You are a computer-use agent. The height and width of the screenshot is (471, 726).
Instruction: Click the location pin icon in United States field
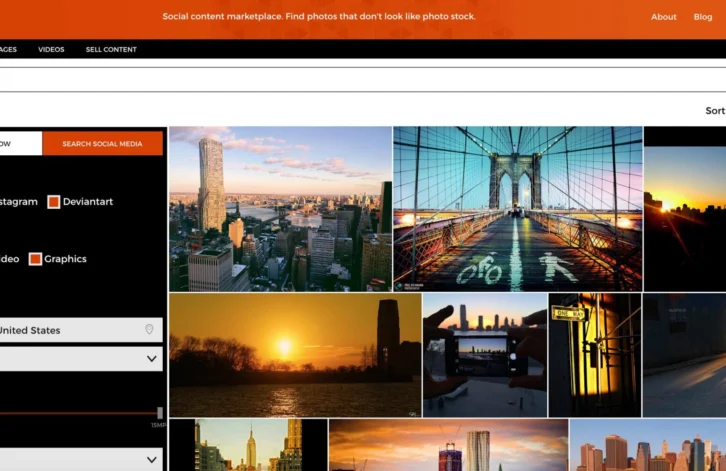149,330
